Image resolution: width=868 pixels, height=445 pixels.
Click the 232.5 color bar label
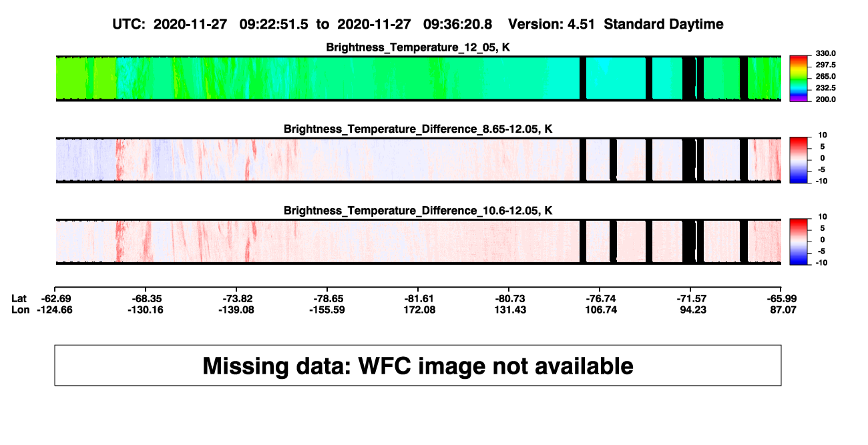click(x=826, y=87)
